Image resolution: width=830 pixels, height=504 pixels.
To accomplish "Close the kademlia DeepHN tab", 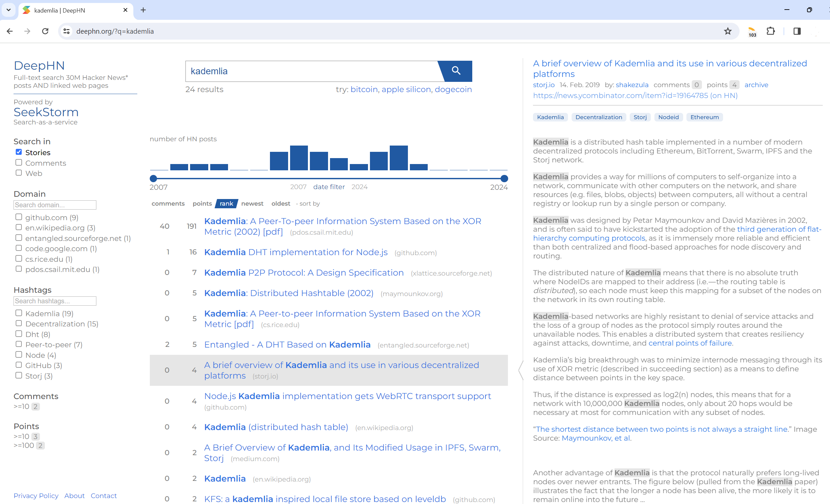I will coord(125,10).
